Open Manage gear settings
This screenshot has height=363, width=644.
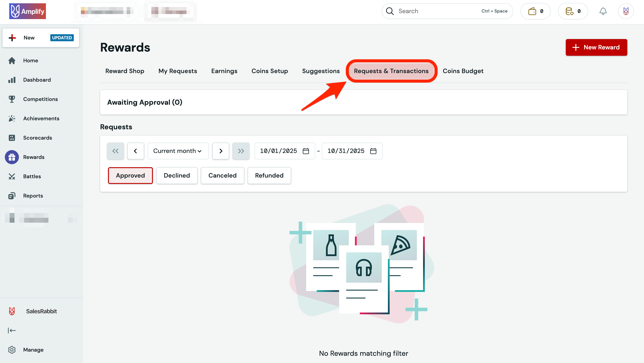click(x=12, y=350)
